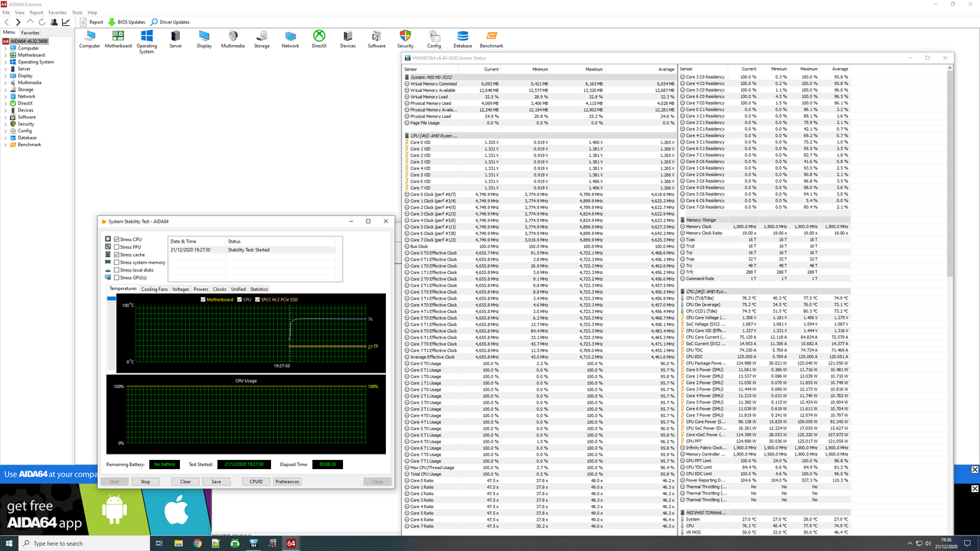Viewport: 980px width, 551px height.
Task: Open the Storage category icon
Action: 262,39
